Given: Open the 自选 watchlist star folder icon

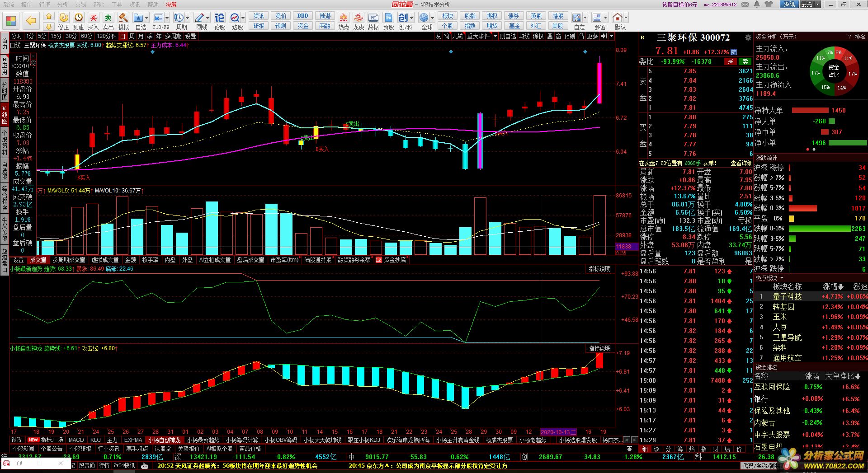Looking at the screenshot, I should click(x=138, y=18).
